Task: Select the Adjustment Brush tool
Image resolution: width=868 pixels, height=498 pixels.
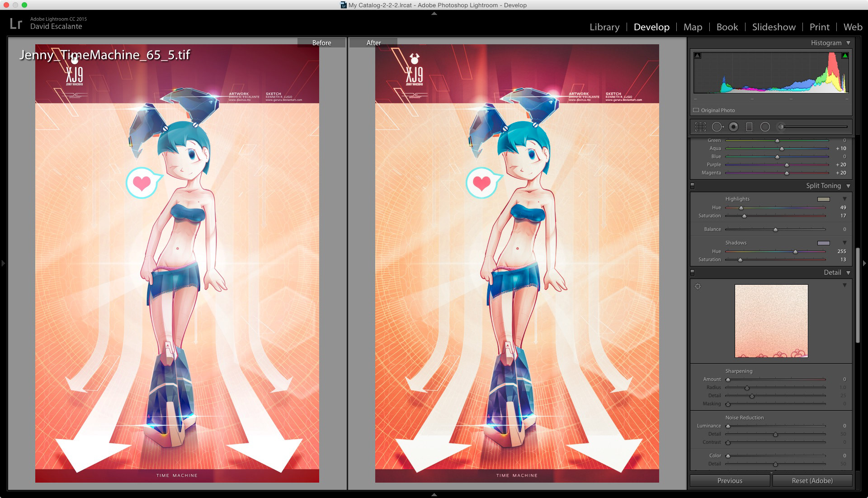Action: (x=780, y=127)
